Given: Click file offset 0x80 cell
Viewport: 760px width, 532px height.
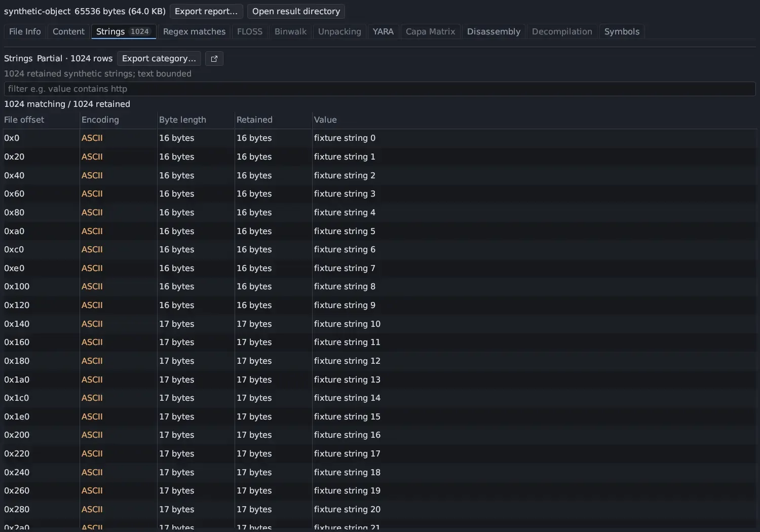Looking at the screenshot, I should pos(14,212).
